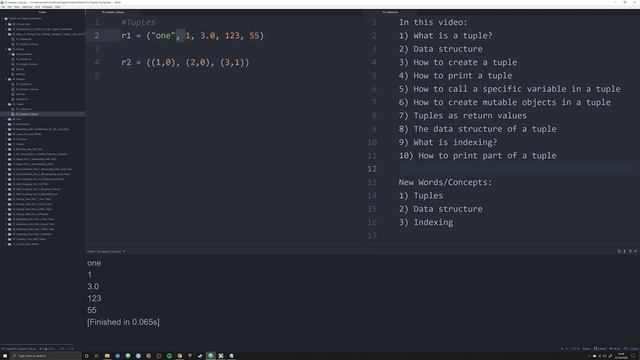640x360 pixels.
Task: Switch to the left editor pane's file tab
Action: [x=113, y=12]
